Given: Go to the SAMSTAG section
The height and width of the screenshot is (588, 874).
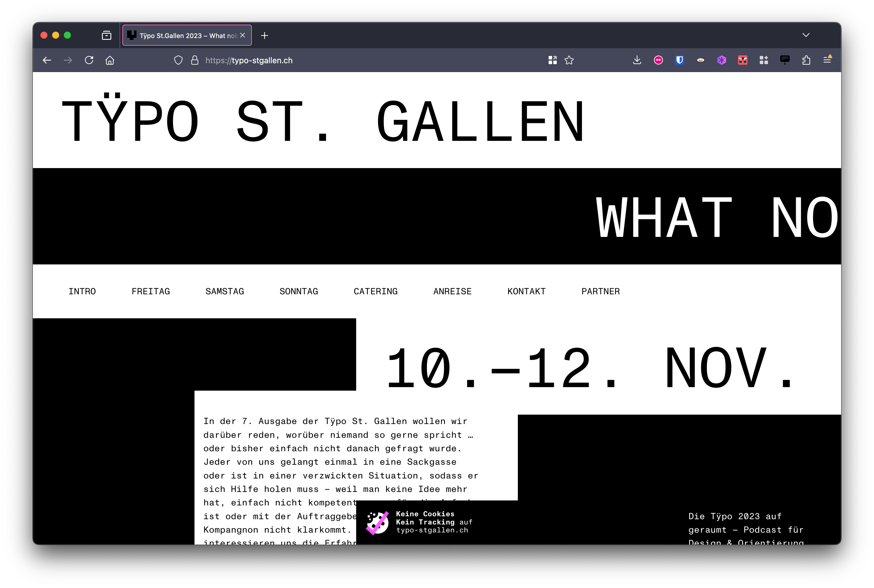Looking at the screenshot, I should [225, 291].
